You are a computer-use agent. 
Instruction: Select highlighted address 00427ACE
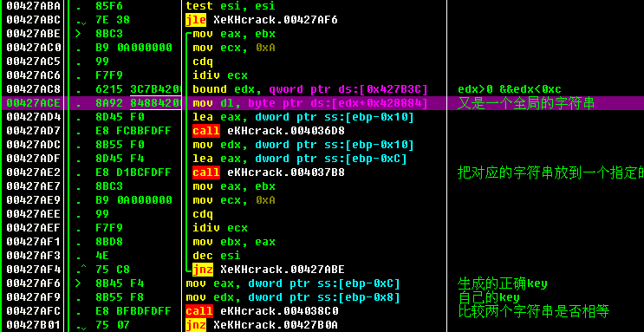(33, 103)
